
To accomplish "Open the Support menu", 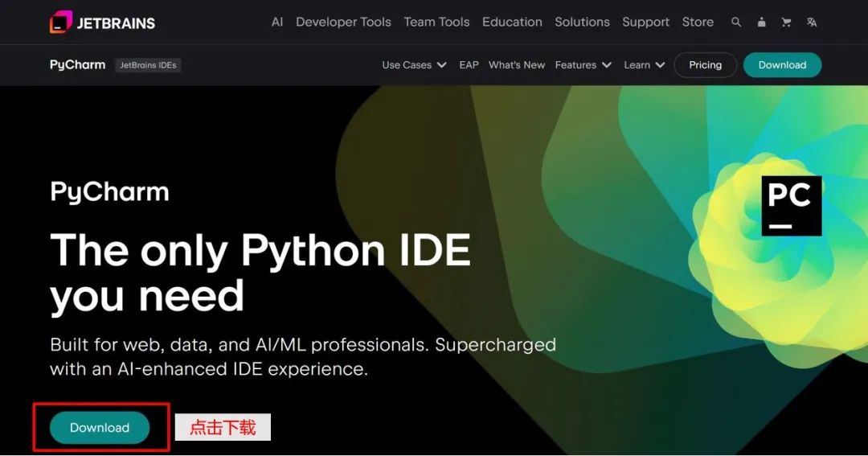I will pyautogui.click(x=646, y=23).
